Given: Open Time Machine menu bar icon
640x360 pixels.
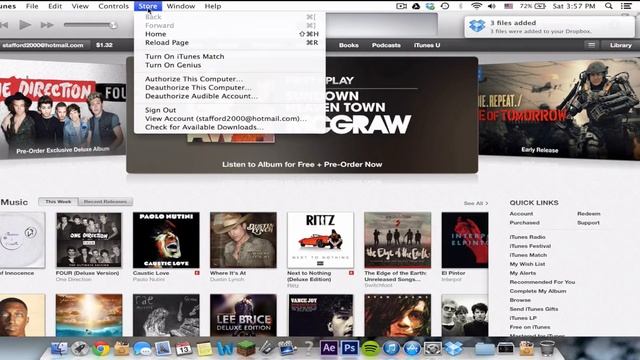Looking at the screenshot, I should 445,6.
